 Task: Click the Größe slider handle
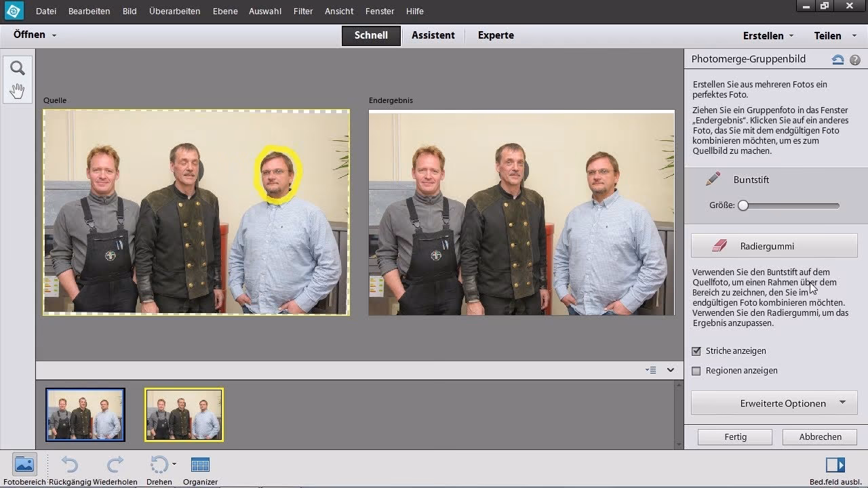point(743,205)
